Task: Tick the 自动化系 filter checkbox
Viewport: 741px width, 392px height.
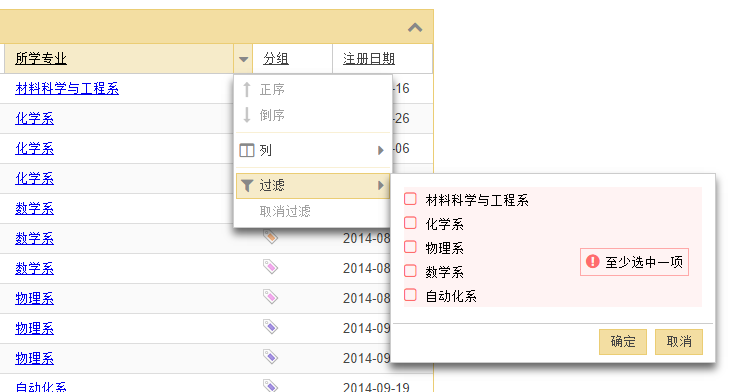Action: click(410, 296)
